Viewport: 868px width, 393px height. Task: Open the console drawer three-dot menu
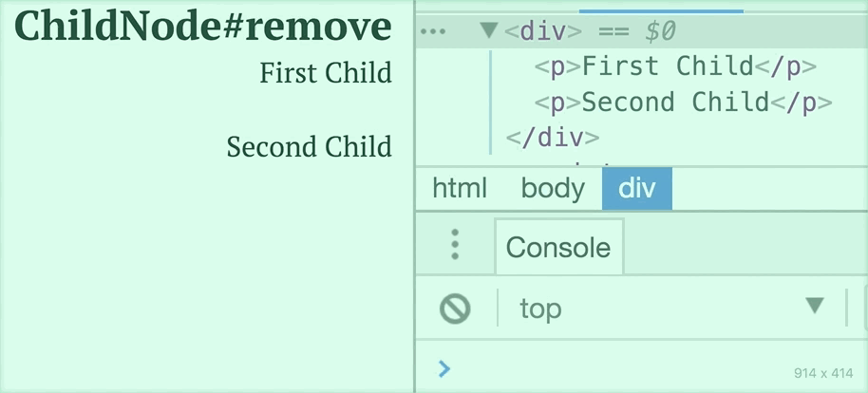(x=455, y=244)
